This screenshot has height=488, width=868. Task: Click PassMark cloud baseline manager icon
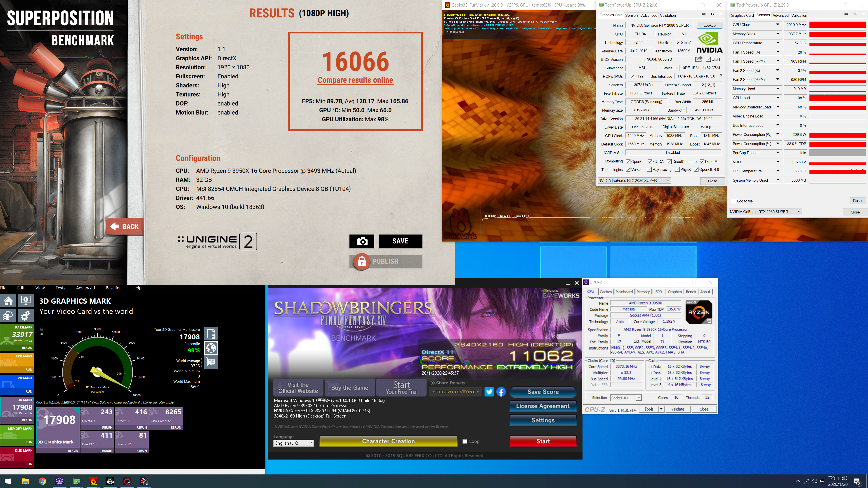(8, 316)
